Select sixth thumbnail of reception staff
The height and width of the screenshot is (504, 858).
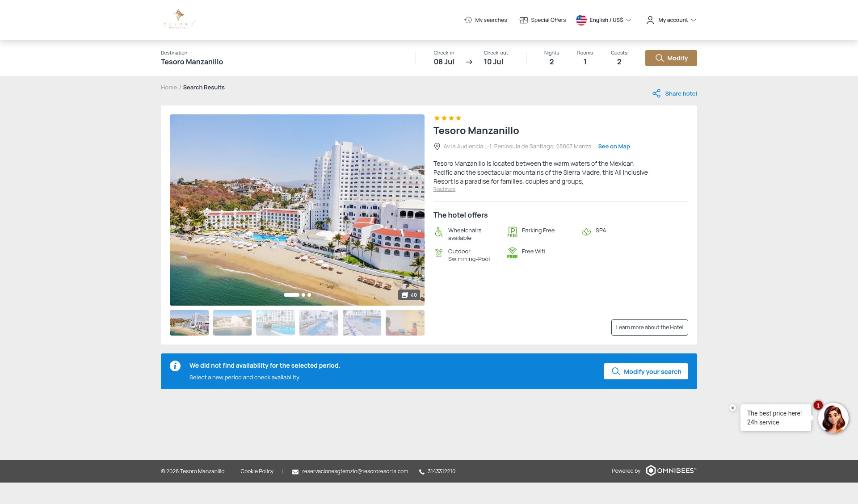coord(405,323)
